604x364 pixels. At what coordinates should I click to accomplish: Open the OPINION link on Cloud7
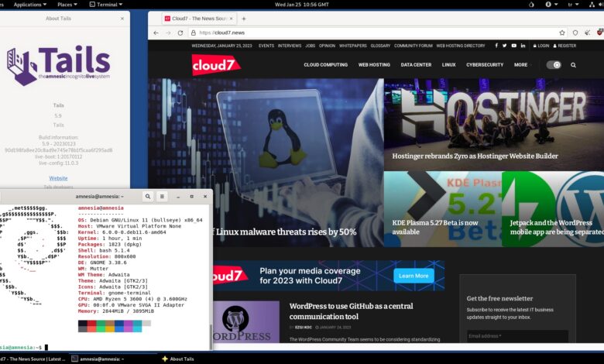point(327,46)
